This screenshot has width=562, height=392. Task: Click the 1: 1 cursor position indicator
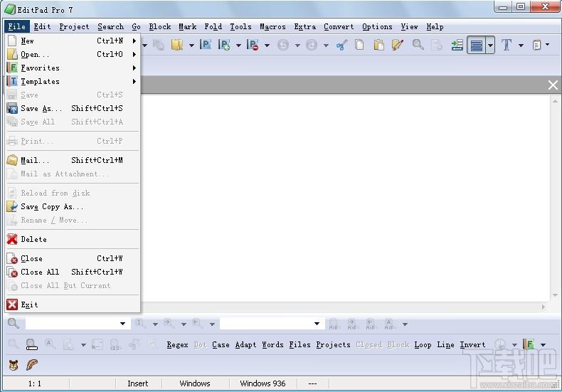[35, 383]
